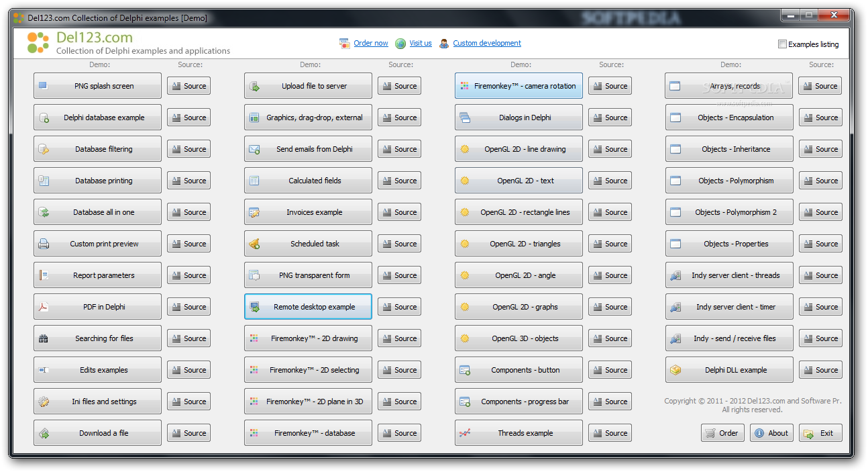Open the Calculated fields demo
Image resolution: width=868 pixels, height=472 pixels.
point(308,181)
